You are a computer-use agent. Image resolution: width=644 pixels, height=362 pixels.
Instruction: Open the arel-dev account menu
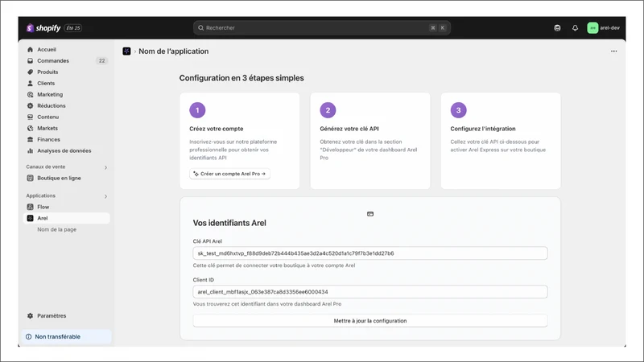(x=603, y=28)
